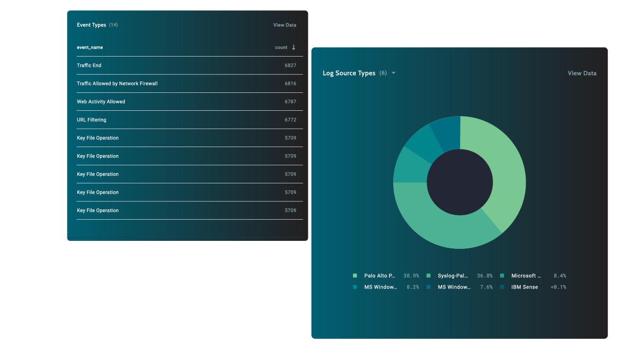Click the 6772 count value
Viewport: 644px width, 362px height.
tap(290, 120)
